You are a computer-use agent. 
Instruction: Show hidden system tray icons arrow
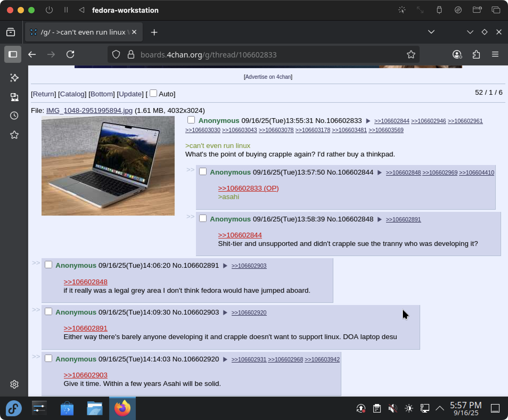pos(440,408)
